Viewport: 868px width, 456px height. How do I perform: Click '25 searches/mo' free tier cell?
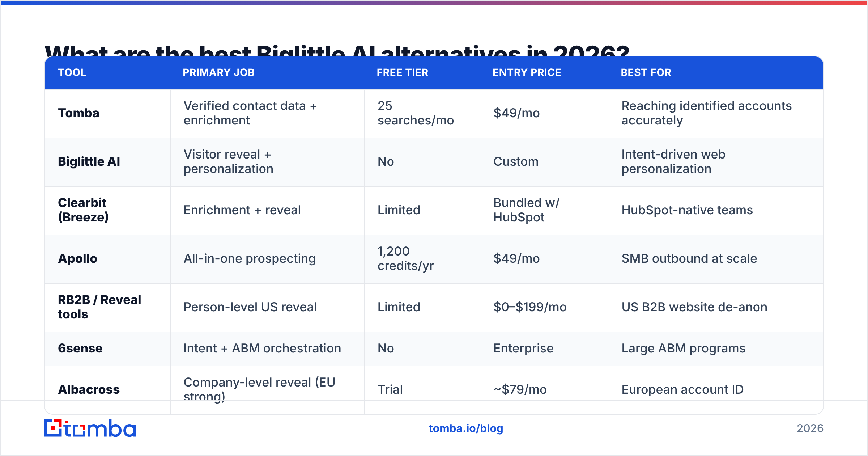422,113
